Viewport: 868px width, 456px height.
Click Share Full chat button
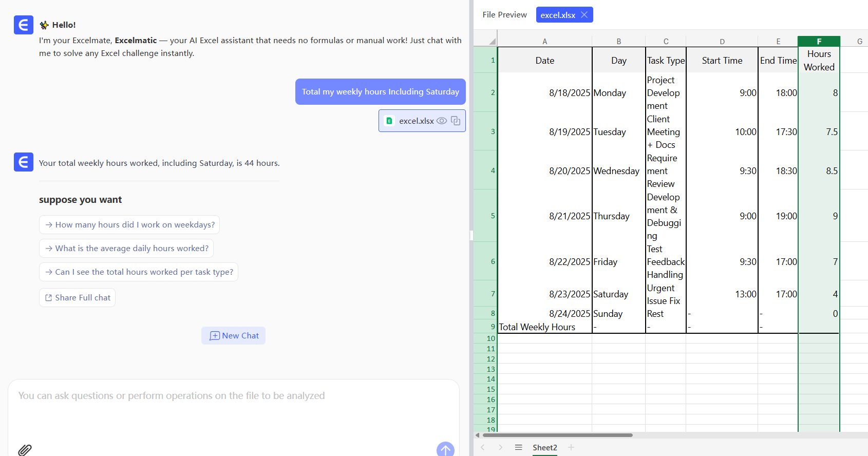click(x=77, y=298)
